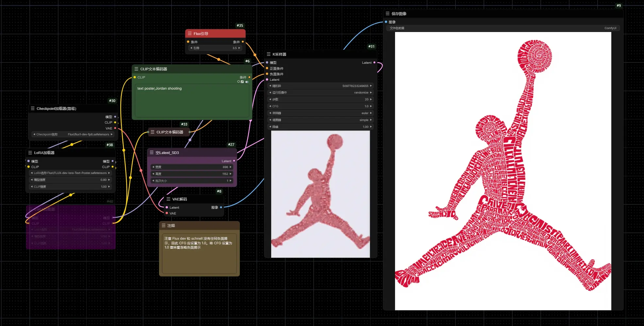Open the 保存图像 node menu icon
Viewport: 644px width, 326px height.
point(388,14)
